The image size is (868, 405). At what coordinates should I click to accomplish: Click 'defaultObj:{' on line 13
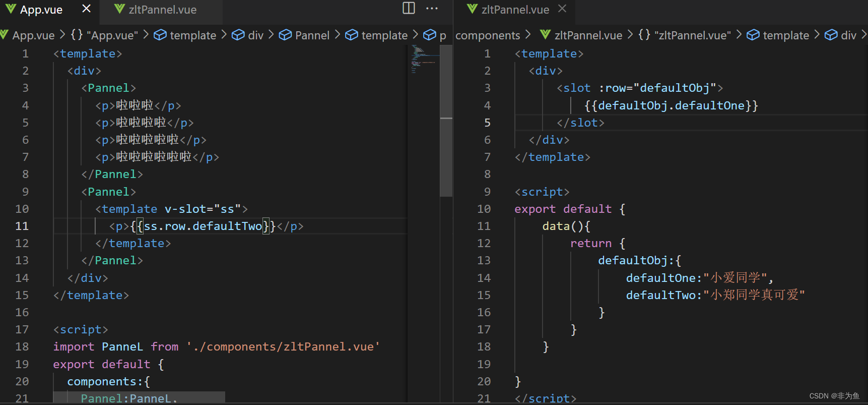[640, 260]
